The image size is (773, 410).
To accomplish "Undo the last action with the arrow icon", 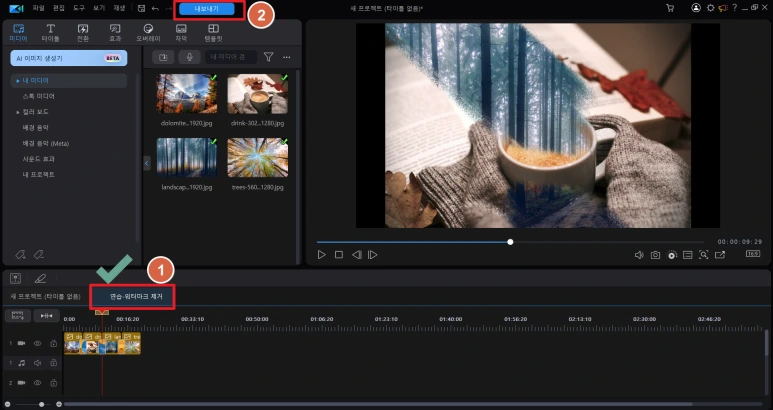I will tap(155, 8).
